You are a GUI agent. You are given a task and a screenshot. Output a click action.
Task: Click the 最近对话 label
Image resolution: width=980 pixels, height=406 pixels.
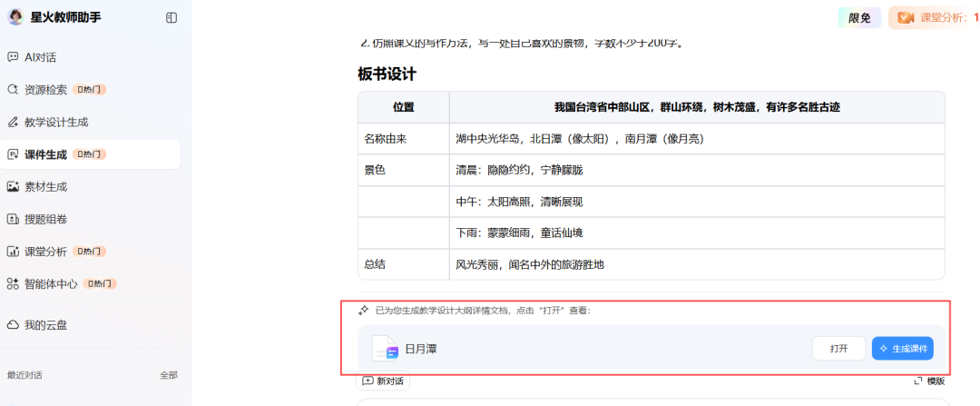[x=24, y=375]
